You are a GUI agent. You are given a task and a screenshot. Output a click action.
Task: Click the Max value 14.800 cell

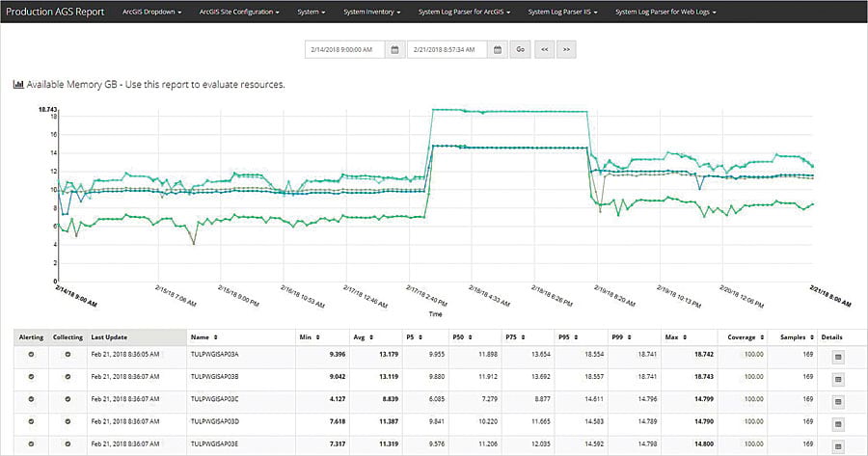point(704,443)
